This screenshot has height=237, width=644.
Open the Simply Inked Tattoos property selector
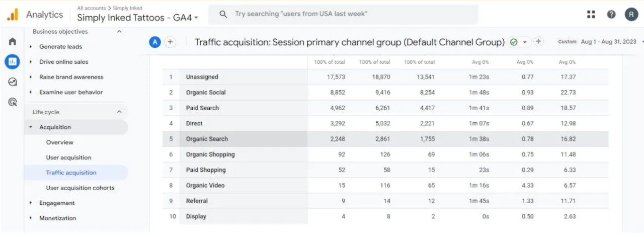coord(137,18)
